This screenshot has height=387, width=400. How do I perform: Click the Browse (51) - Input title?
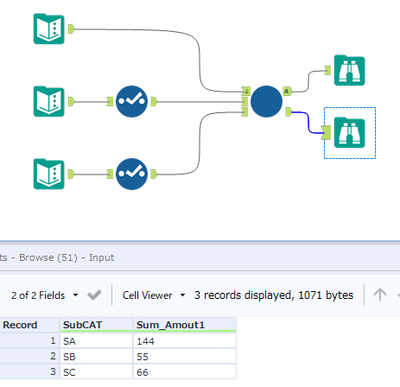click(x=66, y=258)
